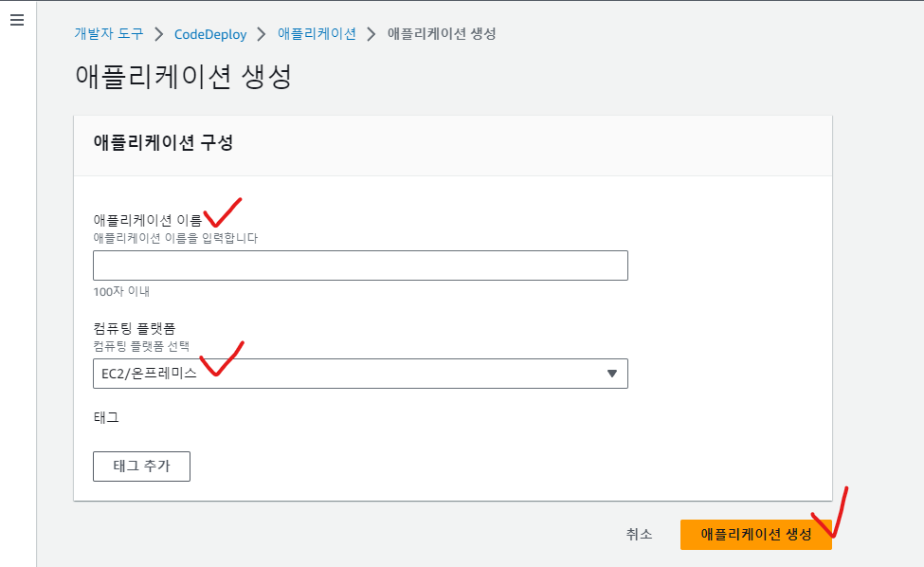Click the current 애플리케이션 생성 breadcrumb text
This screenshot has height=567, width=924.
pos(442,33)
